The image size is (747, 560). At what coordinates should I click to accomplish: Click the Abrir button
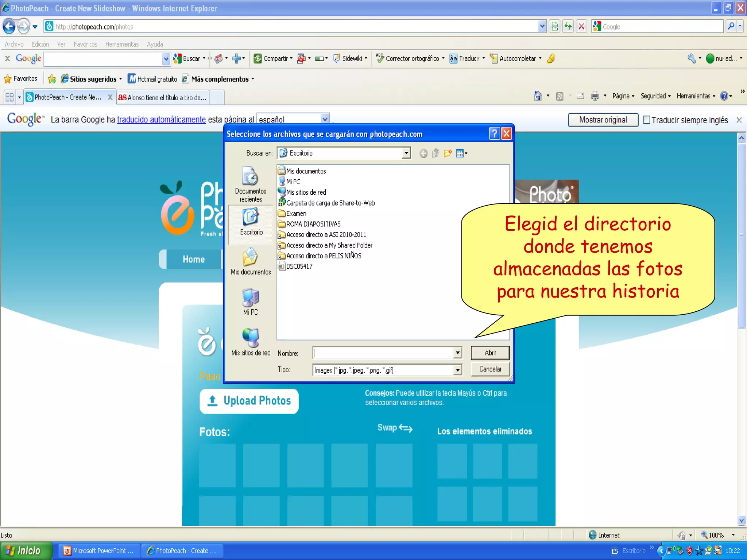click(490, 353)
